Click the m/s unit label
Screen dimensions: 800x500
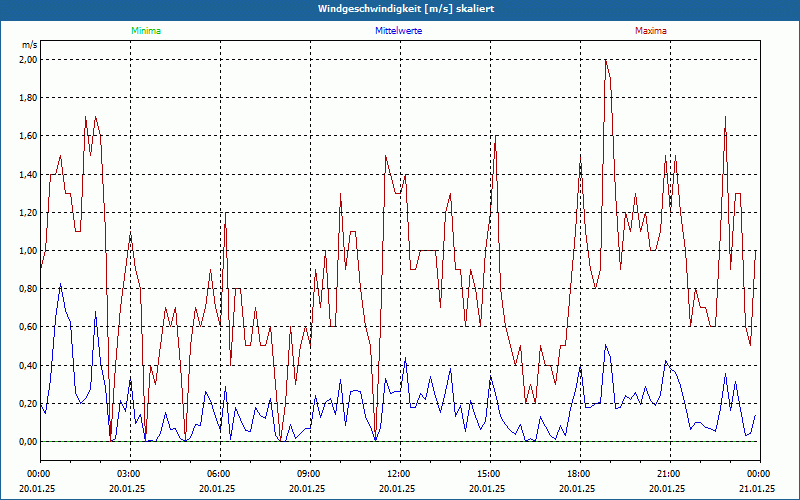pos(29,45)
